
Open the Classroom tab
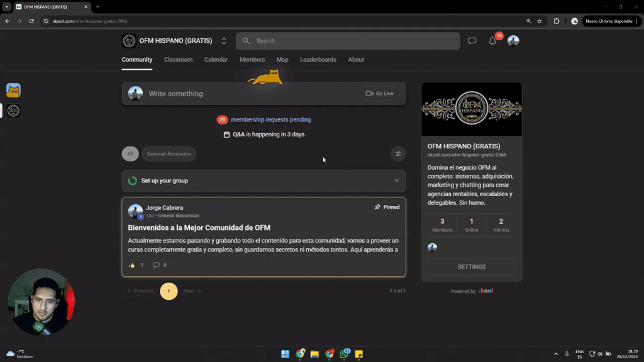[178, 60]
